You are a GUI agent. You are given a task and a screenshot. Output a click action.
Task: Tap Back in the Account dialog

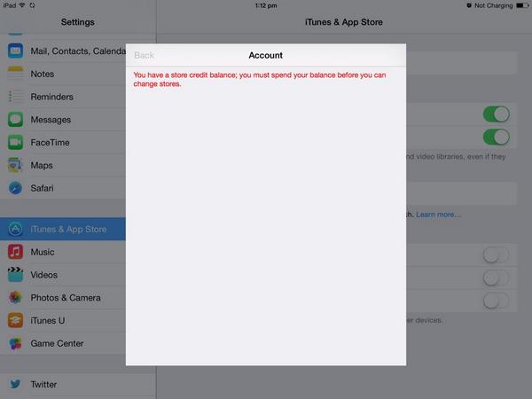tap(145, 55)
